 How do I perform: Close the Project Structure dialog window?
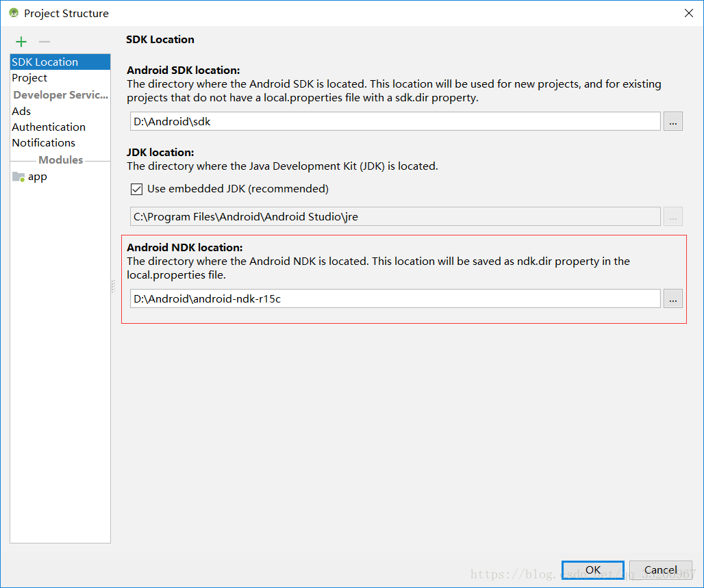688,13
